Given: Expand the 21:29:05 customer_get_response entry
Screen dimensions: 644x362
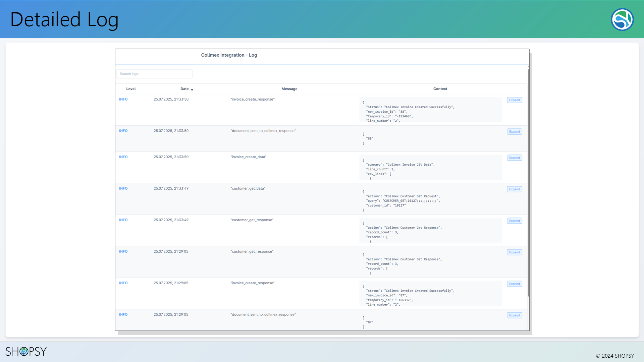Looking at the screenshot, I should (x=514, y=252).
